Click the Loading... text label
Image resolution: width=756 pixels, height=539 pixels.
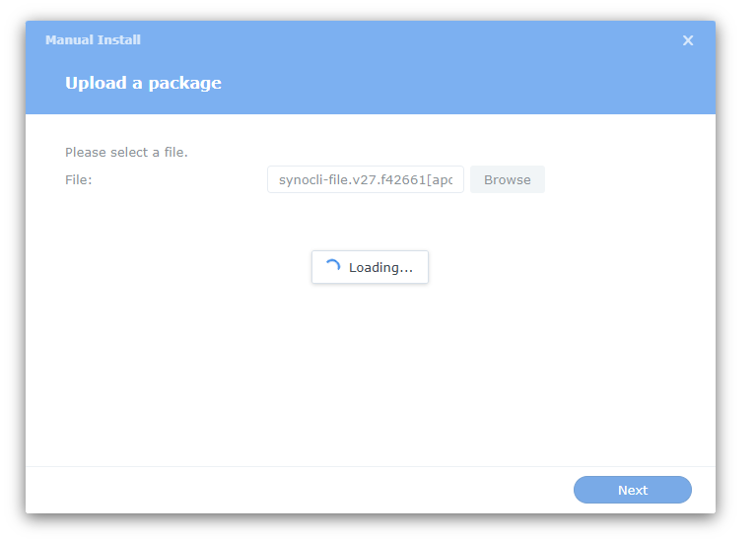[x=380, y=267]
